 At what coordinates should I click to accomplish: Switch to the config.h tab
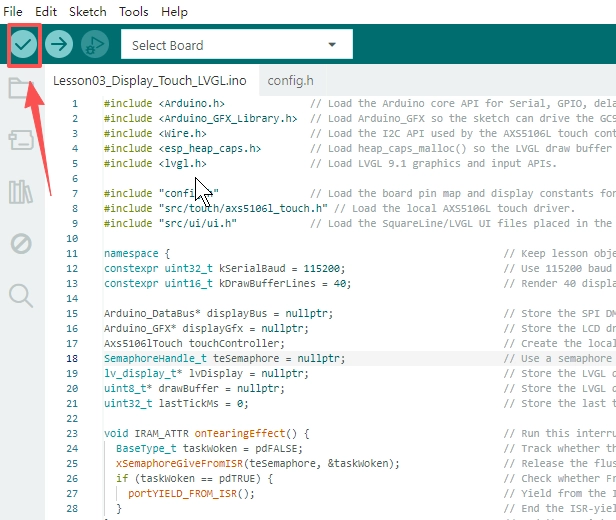click(290, 81)
